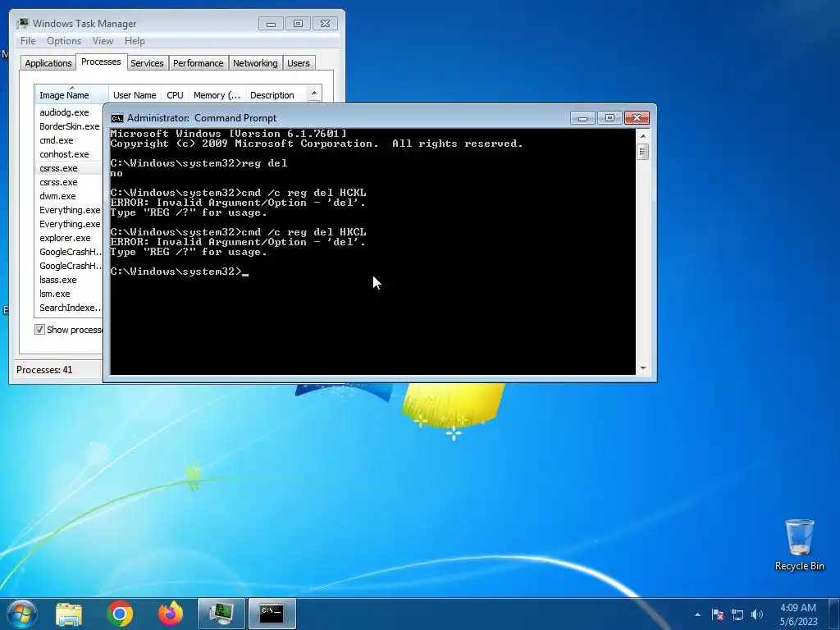Viewport: 840px width, 630px height.
Task: Click Processes: 41 status bar text
Action: 44,370
